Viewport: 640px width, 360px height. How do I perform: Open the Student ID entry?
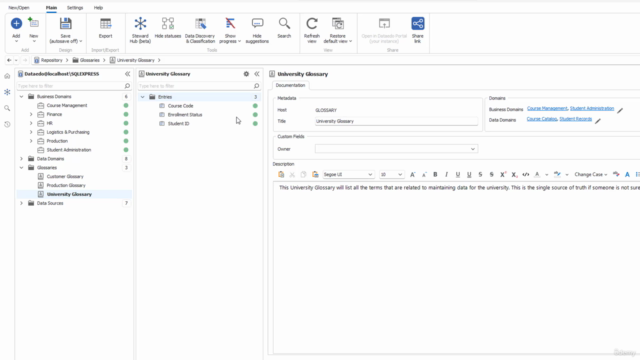(x=178, y=124)
